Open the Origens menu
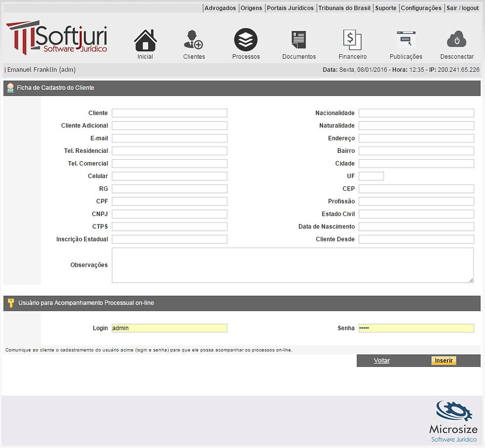The width and height of the screenshot is (485, 448). click(251, 8)
